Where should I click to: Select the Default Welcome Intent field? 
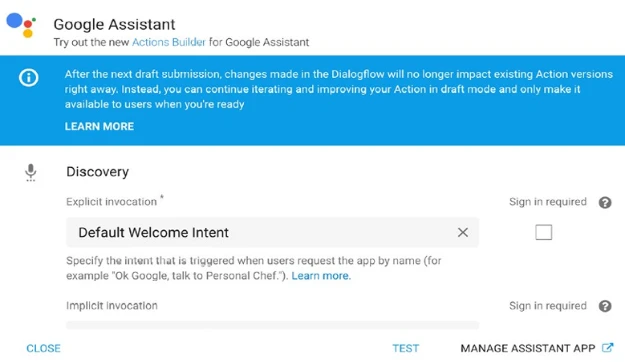tap(272, 232)
